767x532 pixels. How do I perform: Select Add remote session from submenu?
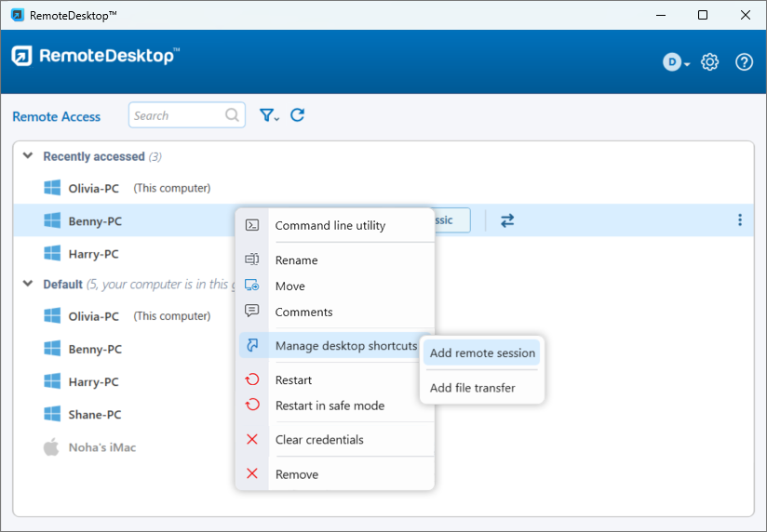(482, 353)
